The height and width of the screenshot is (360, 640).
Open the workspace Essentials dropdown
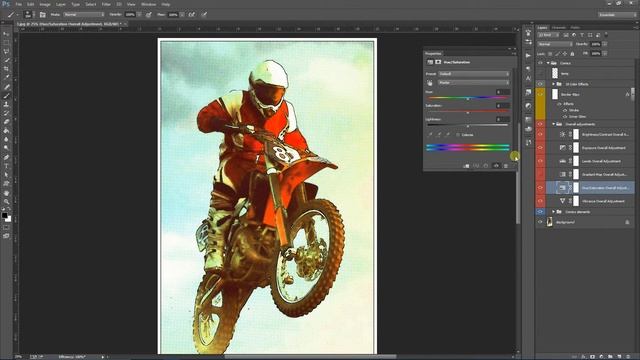click(617, 15)
